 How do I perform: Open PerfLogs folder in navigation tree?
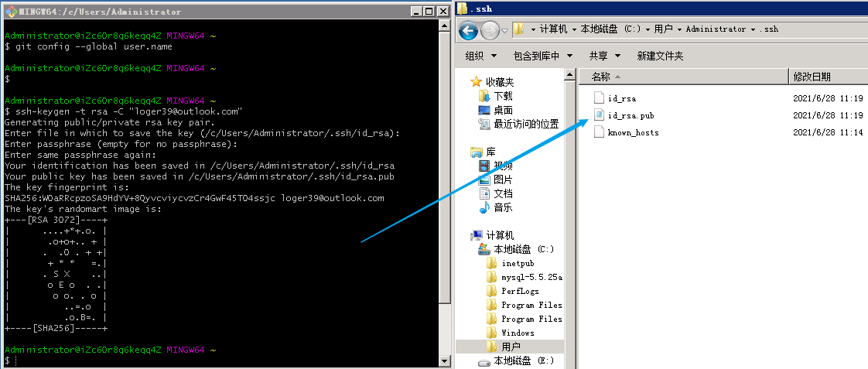coord(520,291)
